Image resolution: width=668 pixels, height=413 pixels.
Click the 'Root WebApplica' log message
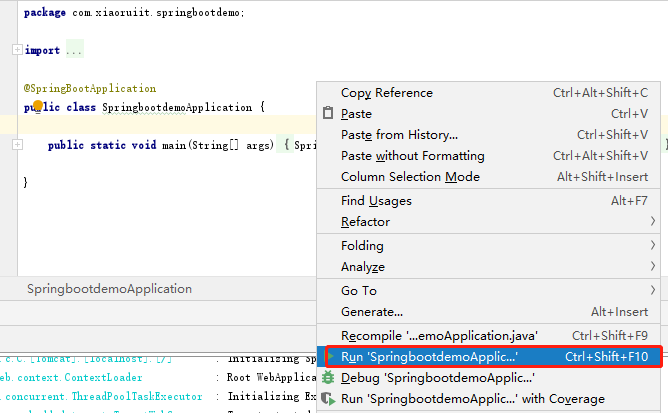pos(271,378)
